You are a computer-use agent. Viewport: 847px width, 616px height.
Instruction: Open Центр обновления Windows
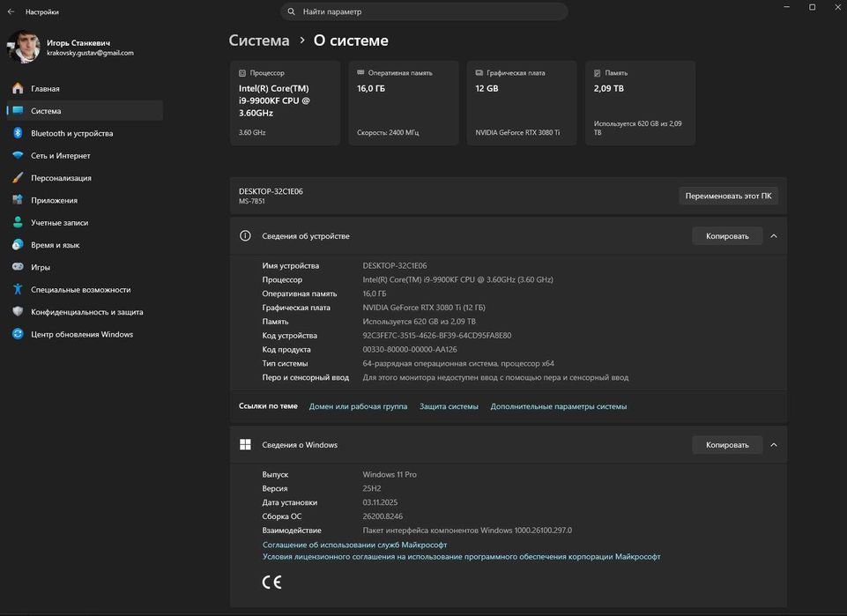[x=85, y=334]
